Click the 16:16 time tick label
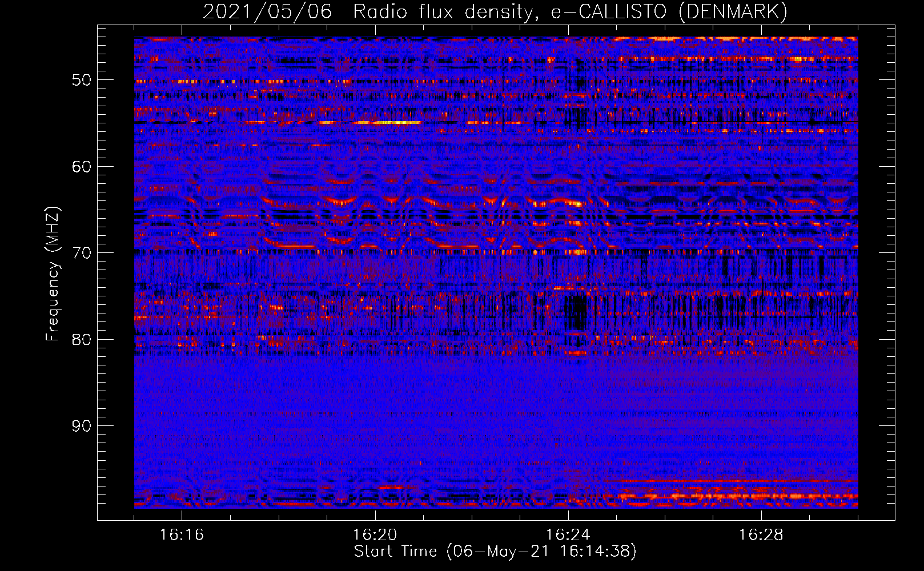Image resolution: width=924 pixels, height=571 pixels. pyautogui.click(x=182, y=535)
